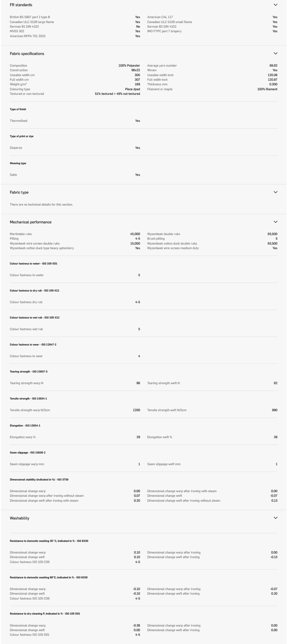Click the Tearing strength ISO 13937-3 subheading

tap(28, 372)
